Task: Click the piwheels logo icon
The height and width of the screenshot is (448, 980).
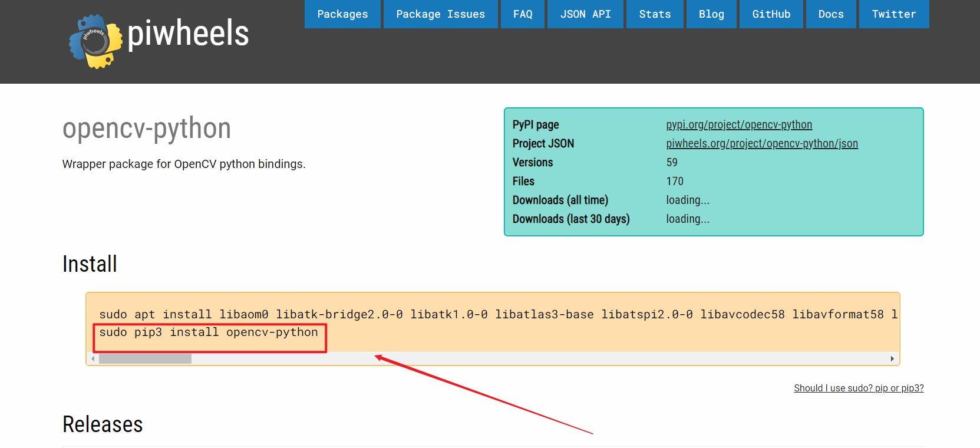Action: pyautogui.click(x=95, y=41)
